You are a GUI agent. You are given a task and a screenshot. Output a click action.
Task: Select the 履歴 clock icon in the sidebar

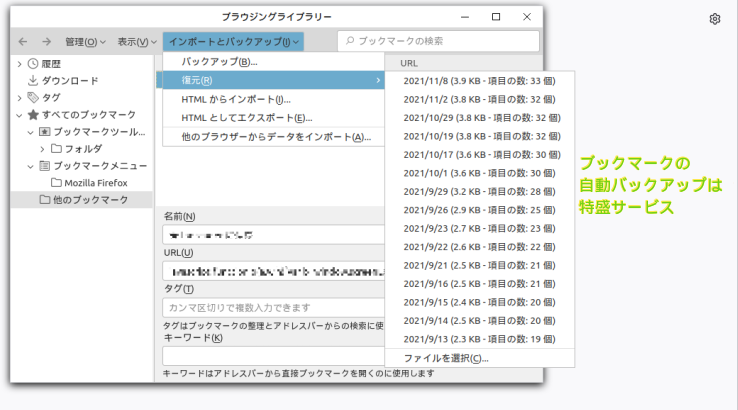click(33, 64)
